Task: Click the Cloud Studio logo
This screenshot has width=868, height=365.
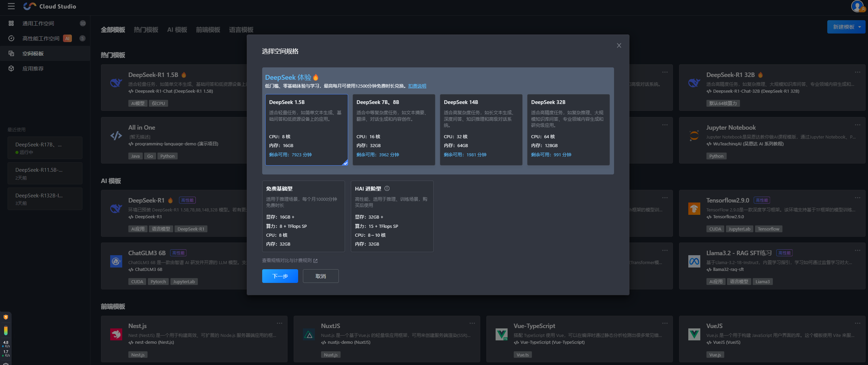Action: click(50, 6)
